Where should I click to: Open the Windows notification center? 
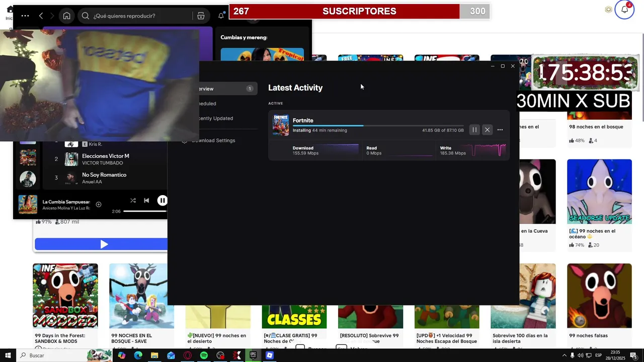[633, 355]
